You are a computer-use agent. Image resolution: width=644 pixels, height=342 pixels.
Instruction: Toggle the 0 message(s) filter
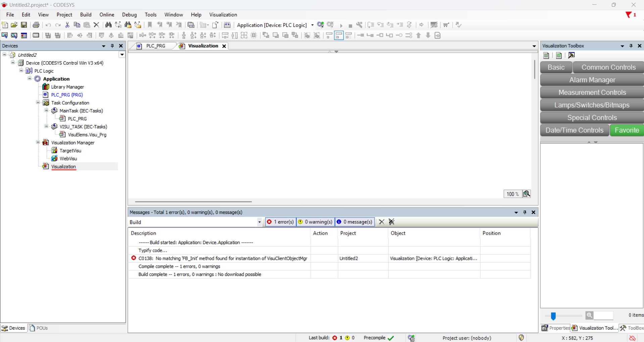pos(354,222)
